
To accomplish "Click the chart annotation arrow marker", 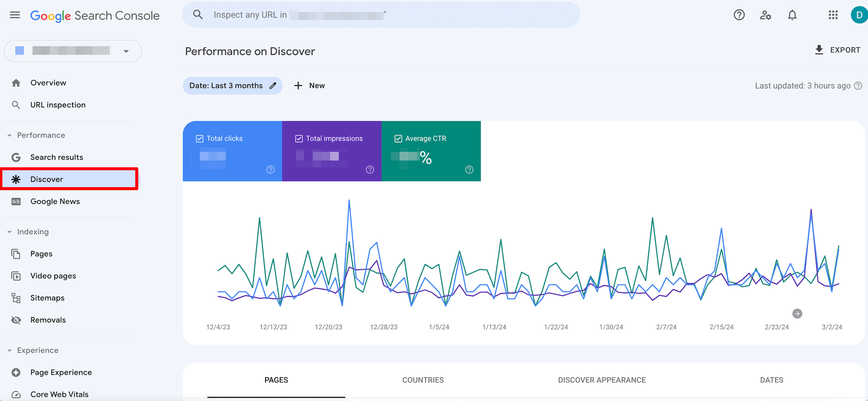I will [797, 314].
